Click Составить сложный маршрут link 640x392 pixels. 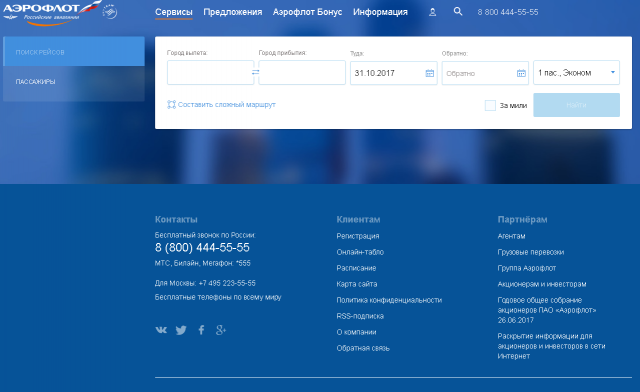tap(227, 105)
